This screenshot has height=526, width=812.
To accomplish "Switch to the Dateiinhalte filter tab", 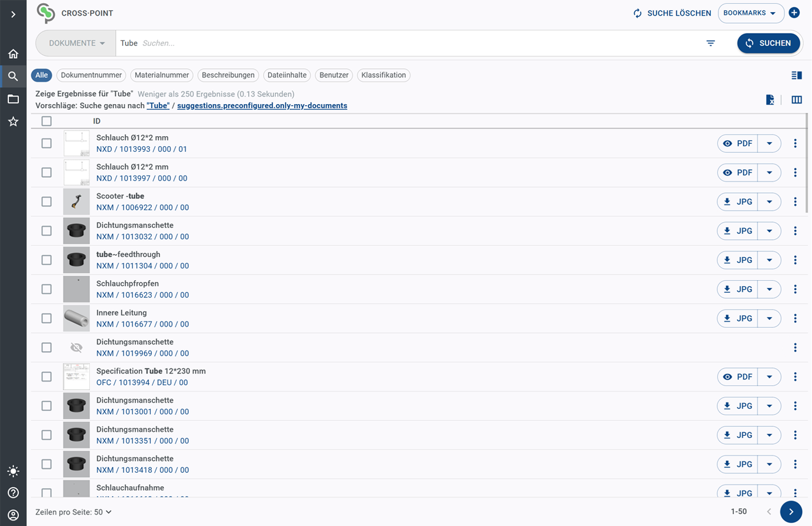I will pos(287,75).
